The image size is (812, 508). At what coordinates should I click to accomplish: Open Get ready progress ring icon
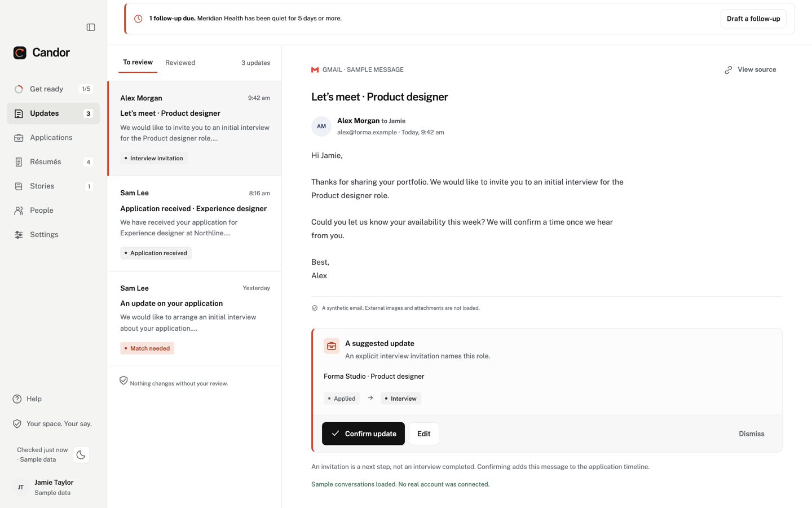coord(19,89)
